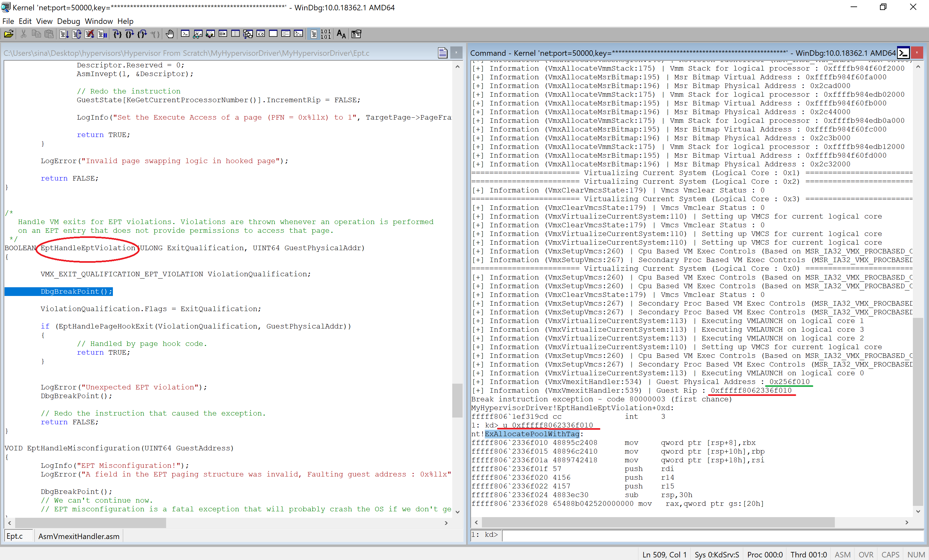Click the Go (continue execution) toolbar icon
This screenshot has height=560, width=929.
64,34
